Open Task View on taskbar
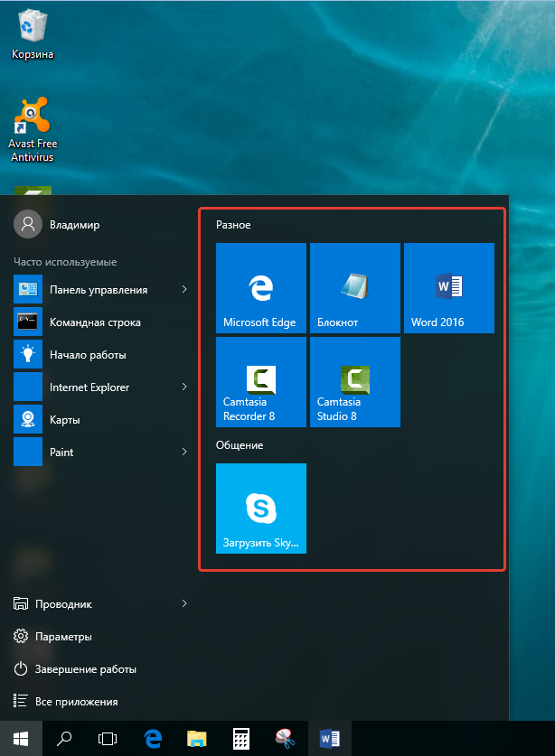Viewport: 555px width, 756px height. (108, 738)
